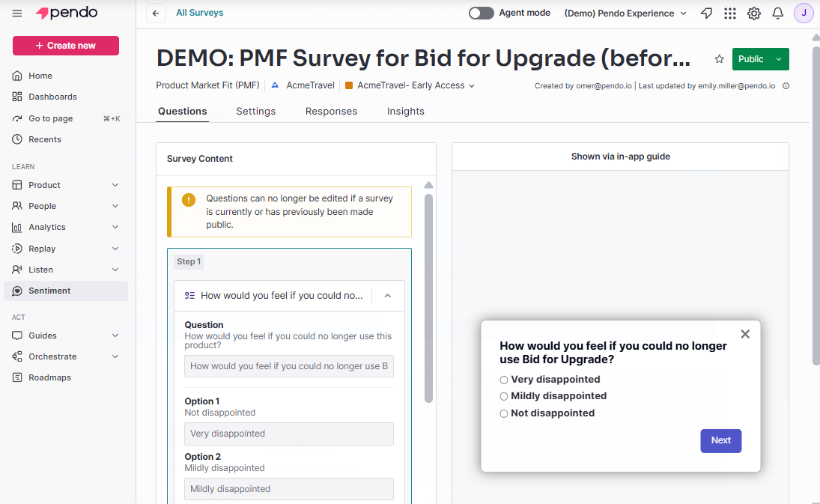The height and width of the screenshot is (504, 820).
Task: Expand the Orchestrate sidebar section
Action: (115, 356)
